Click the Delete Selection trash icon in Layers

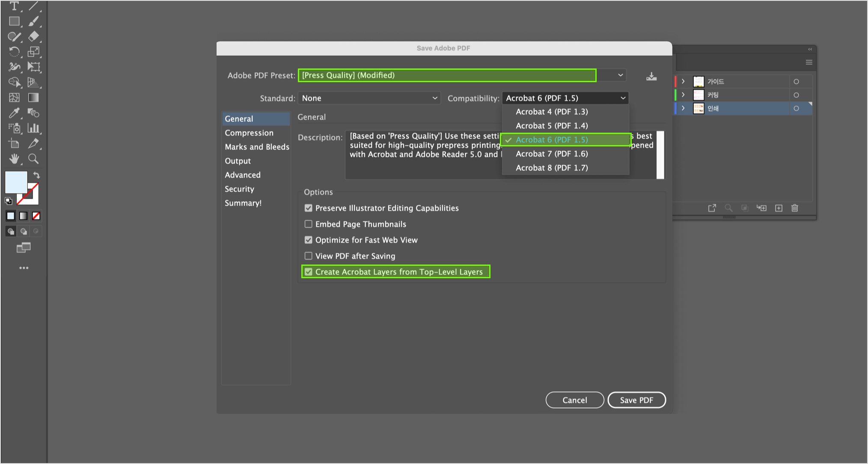coord(795,208)
